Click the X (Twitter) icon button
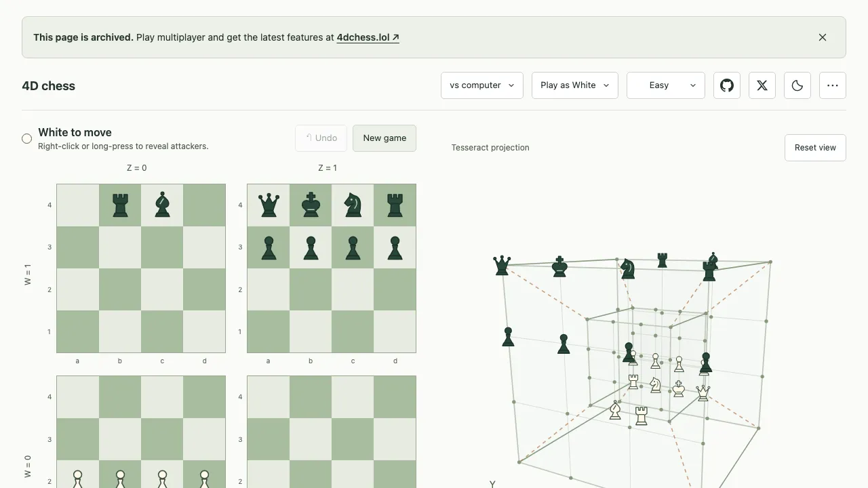Viewport: 868px width, 488px height. click(x=762, y=85)
